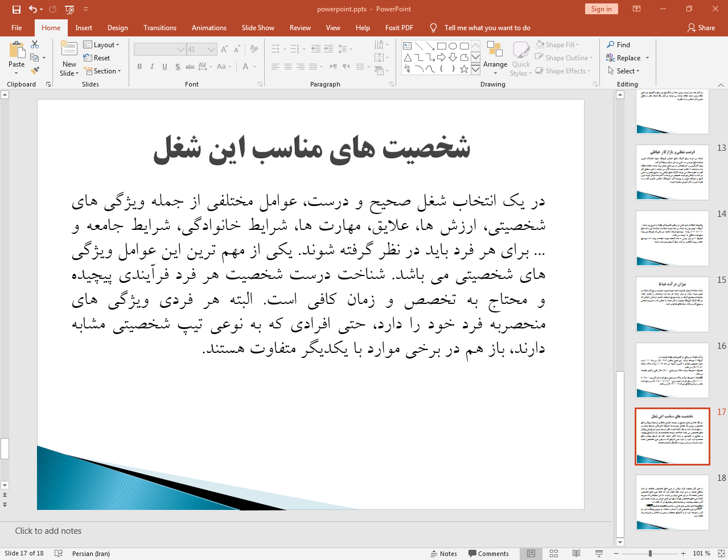Switch to the Slide Show tab

[x=258, y=27]
